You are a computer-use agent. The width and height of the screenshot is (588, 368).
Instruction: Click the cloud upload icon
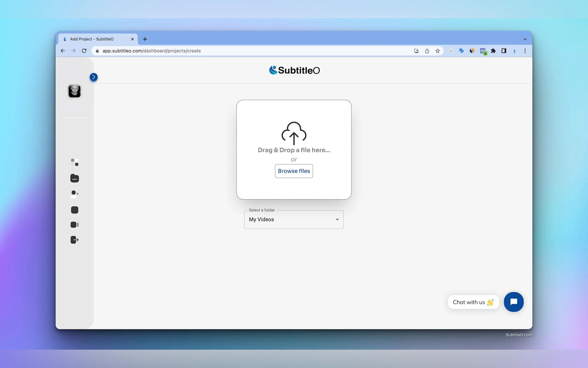click(294, 133)
